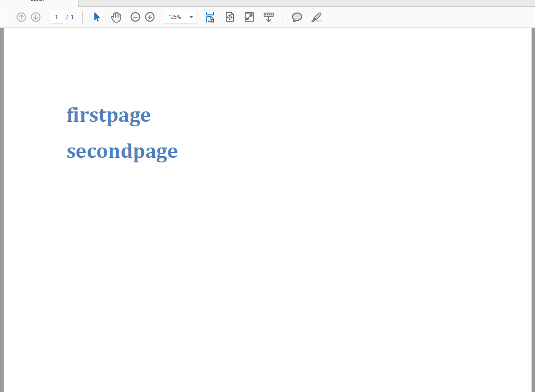
Task: Enable fit-to-width scrolling view
Action: [210, 17]
